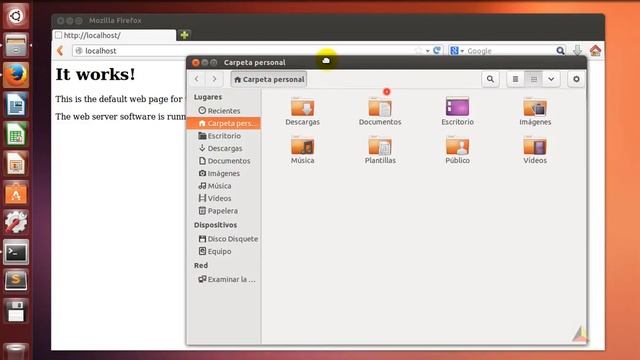Open the Plantillas folder icon

point(380,145)
